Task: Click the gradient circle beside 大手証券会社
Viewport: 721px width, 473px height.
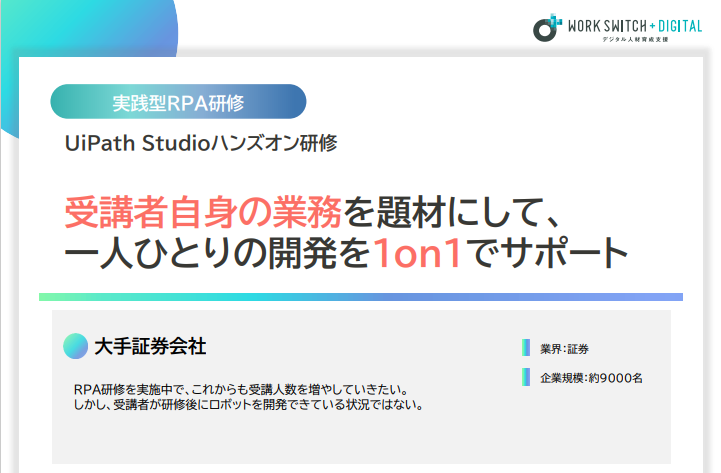Action: [75, 346]
